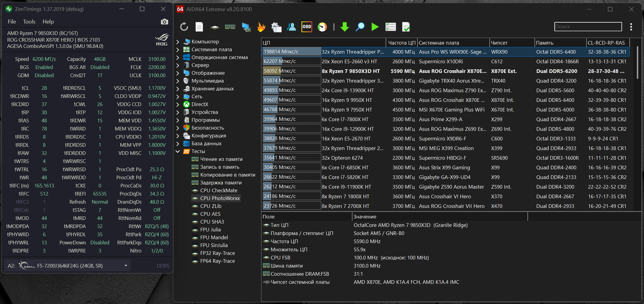Viewport: 644px width, 304px height.
Task: Select the CPU AES test
Action: (210, 214)
